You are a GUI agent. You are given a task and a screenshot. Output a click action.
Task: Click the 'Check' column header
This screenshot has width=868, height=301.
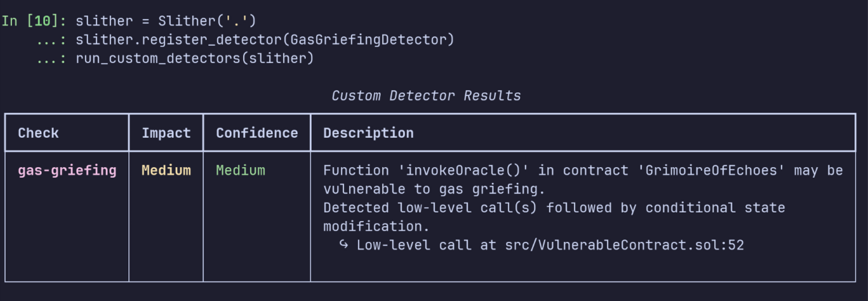[x=38, y=133]
